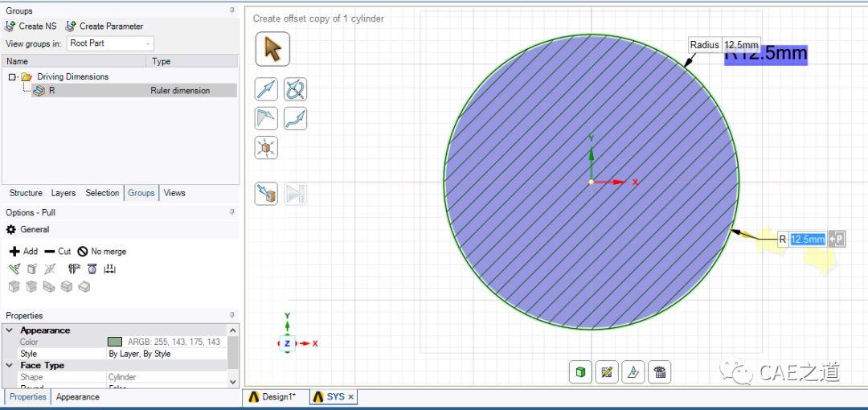
Task: Click the Z axis orientation triad
Action: pos(287,343)
